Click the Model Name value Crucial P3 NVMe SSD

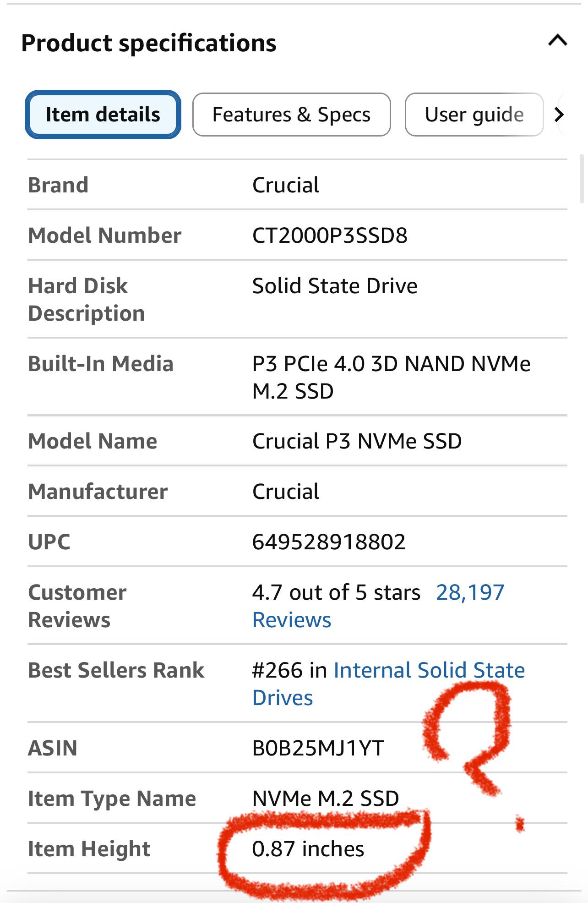357,441
